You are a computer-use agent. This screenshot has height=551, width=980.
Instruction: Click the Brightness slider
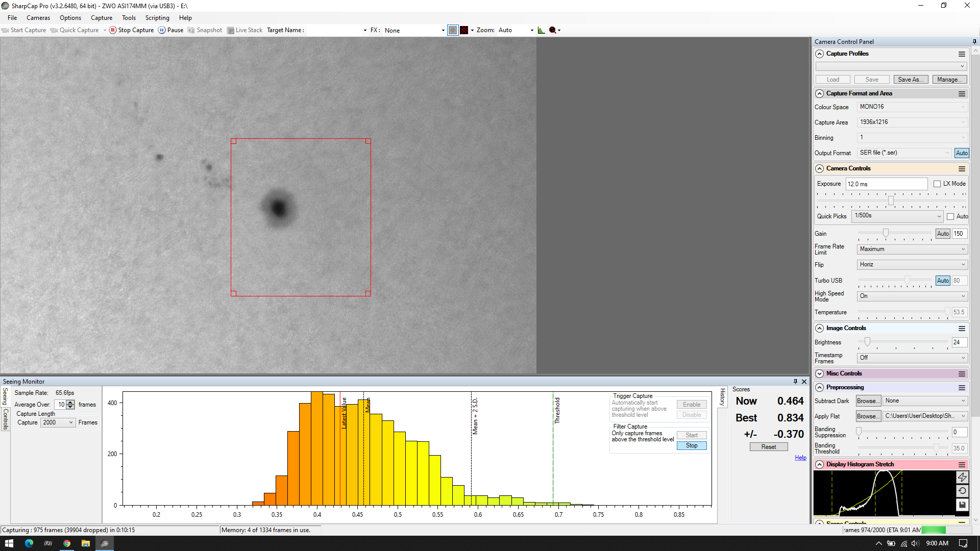(x=903, y=342)
